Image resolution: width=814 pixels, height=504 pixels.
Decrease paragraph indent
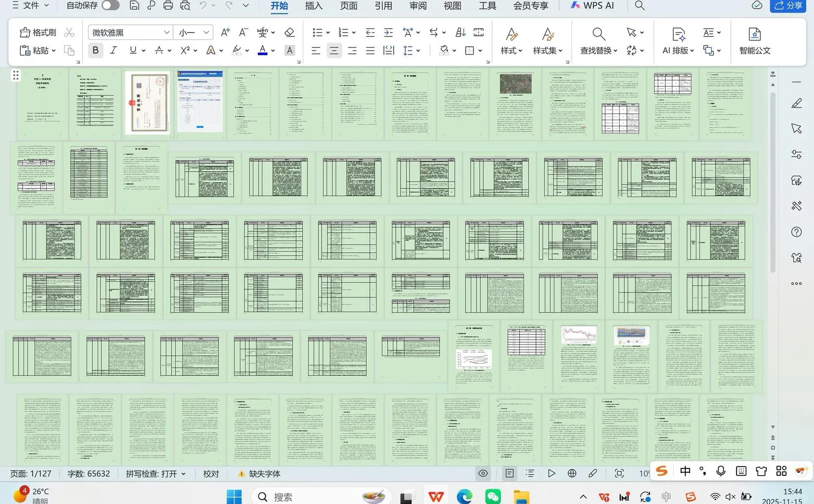[370, 32]
